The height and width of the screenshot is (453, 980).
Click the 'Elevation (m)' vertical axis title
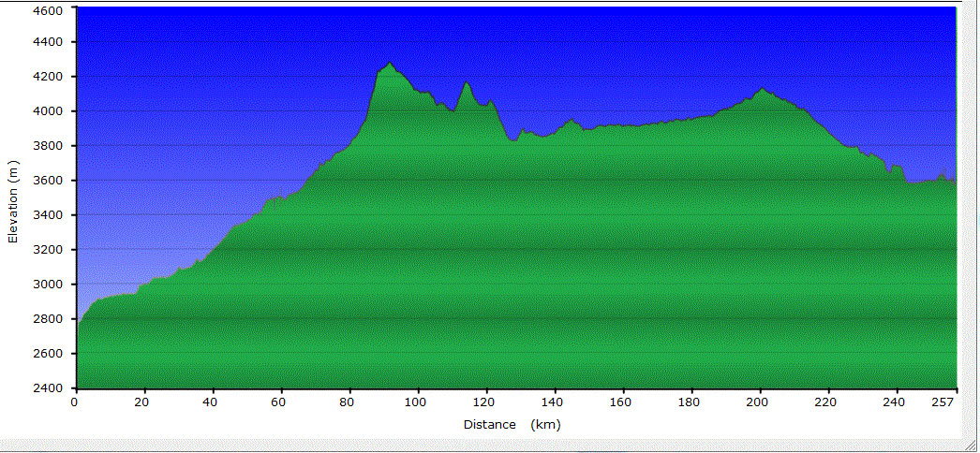[12, 201]
